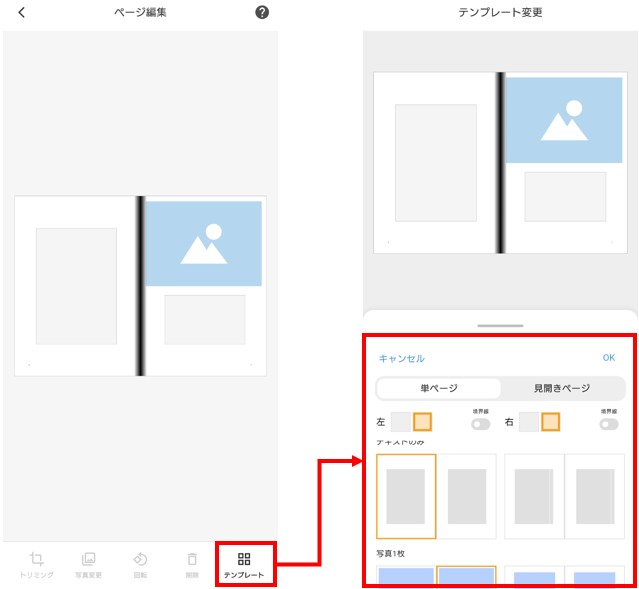Image resolution: width=639 pixels, height=589 pixels.
Task: Tap the blue photo placeholder in page editor
Action: [203, 243]
